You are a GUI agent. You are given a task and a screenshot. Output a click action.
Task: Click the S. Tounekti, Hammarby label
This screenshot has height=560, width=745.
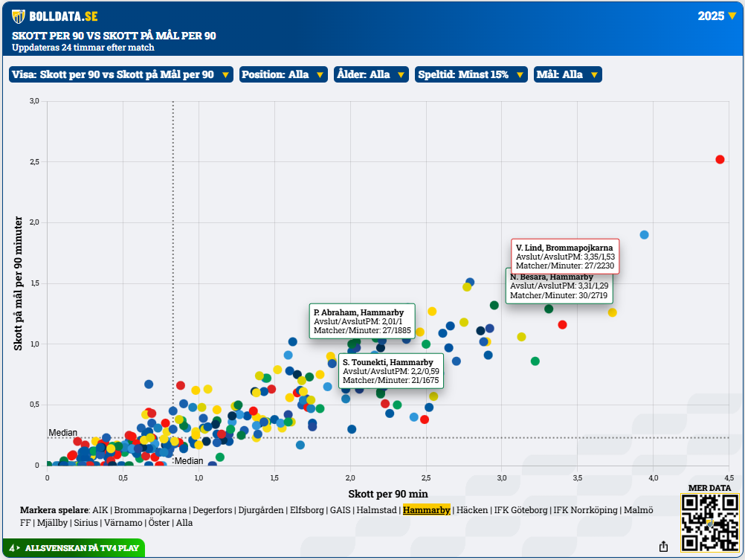(391, 371)
